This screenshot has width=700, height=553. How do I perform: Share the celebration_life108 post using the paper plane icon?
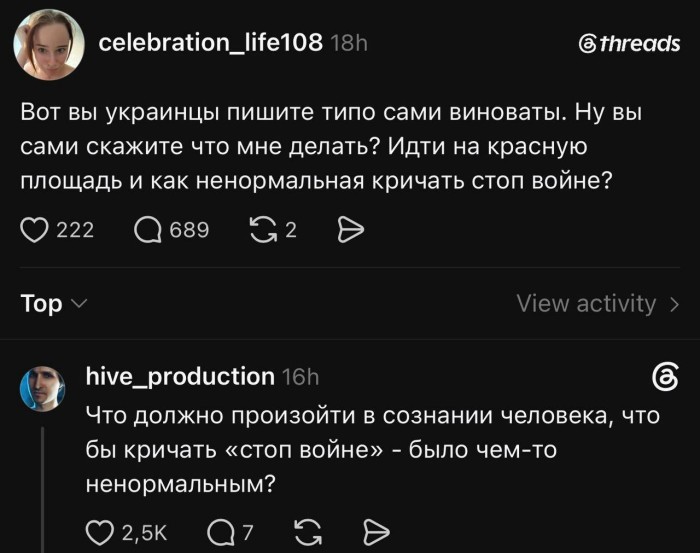click(350, 230)
